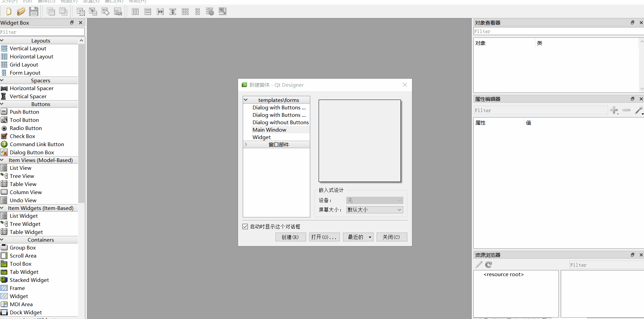Viewport: 644px width, 319px height.
Task: Toggle the 启动时显示这个对话框 checkbox
Action: (x=245, y=227)
